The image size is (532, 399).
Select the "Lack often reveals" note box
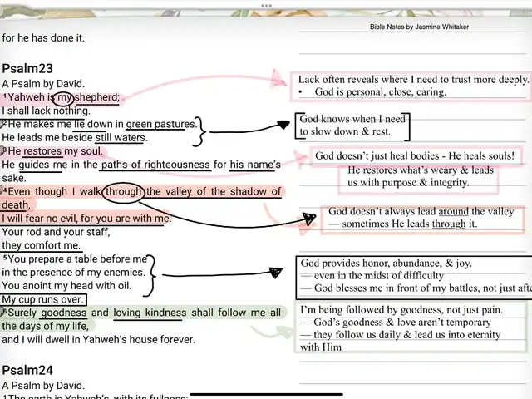click(x=413, y=86)
